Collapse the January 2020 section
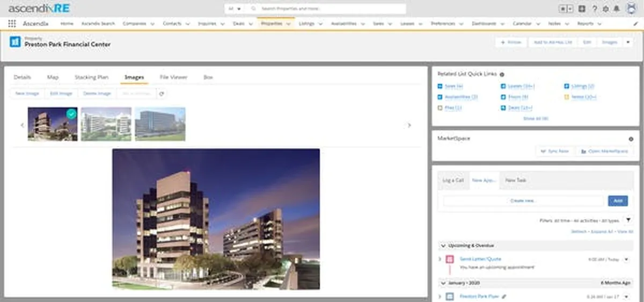The image size is (644, 302). point(443,283)
